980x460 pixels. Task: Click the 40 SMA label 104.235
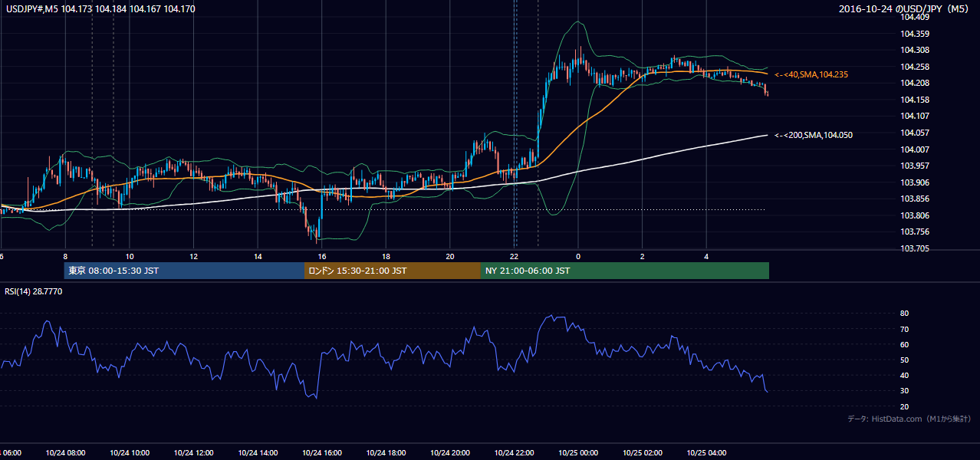tap(811, 74)
